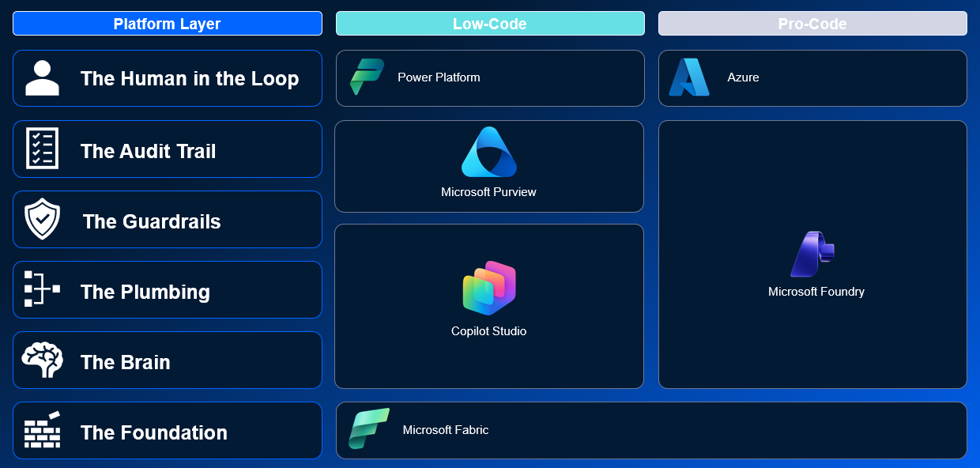980x468 pixels.
Task: Click the Power Platform logo icon
Action: (x=367, y=77)
